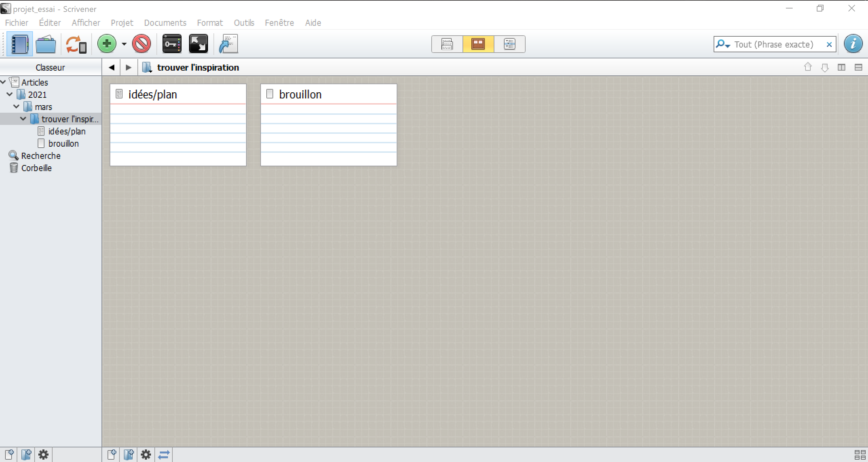868x462 pixels.
Task: Switch to Scrivenings document view mode
Action: coord(447,44)
